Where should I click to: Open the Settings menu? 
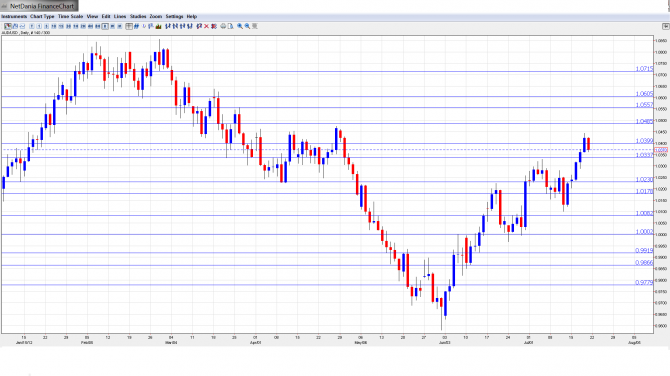tap(174, 17)
